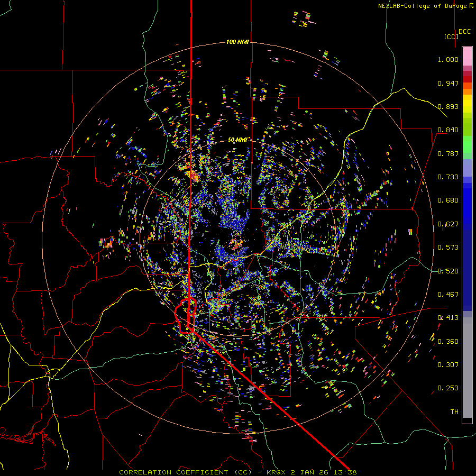Click the 0.467 scale value

coord(448,295)
